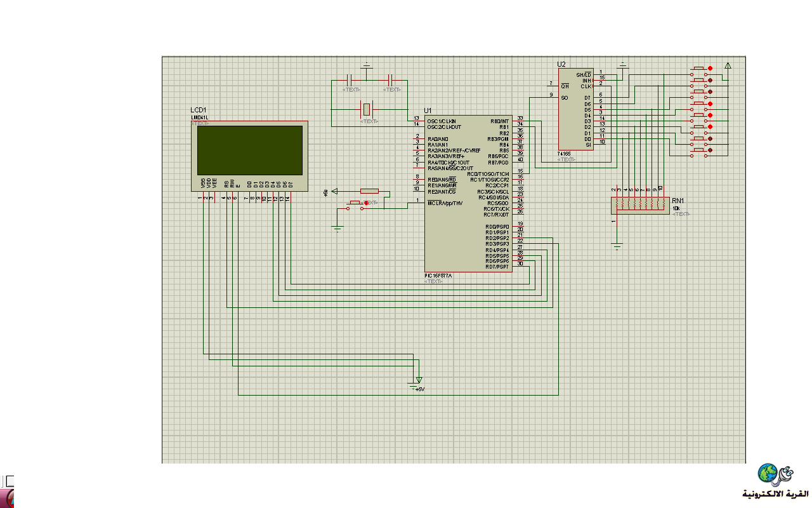Click the SH/LD pin label on U2
This screenshot has width=812, height=508.
pos(584,75)
